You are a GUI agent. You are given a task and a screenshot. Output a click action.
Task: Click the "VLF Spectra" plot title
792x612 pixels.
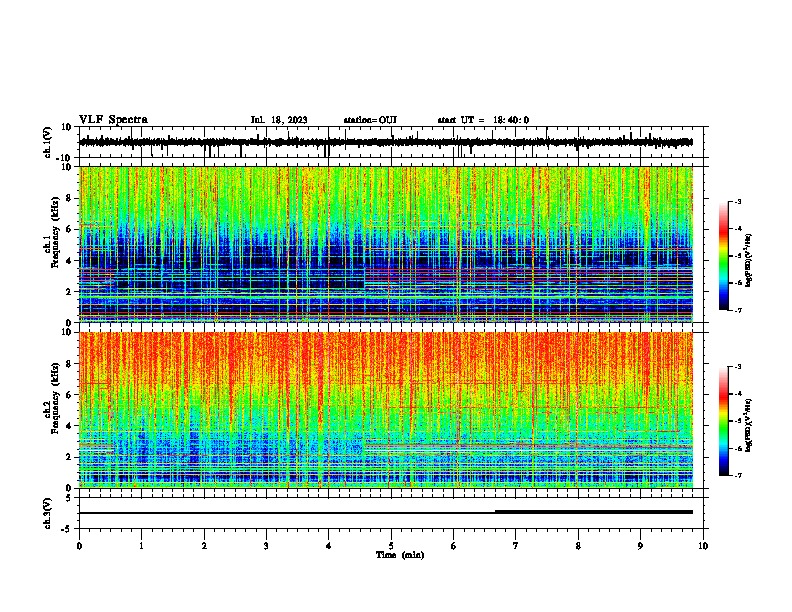click(113, 120)
